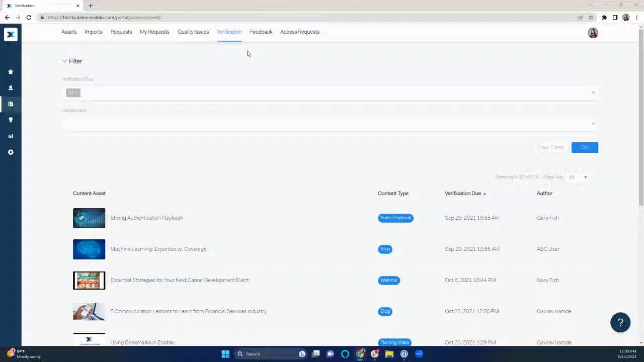Click the Content Asset column header
Screen dimensions: 644x362
pos(89,194)
